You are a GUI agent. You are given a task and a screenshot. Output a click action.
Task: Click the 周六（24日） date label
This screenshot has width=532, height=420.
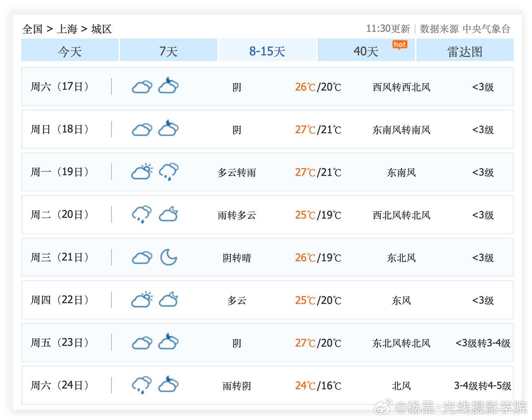click(x=60, y=385)
